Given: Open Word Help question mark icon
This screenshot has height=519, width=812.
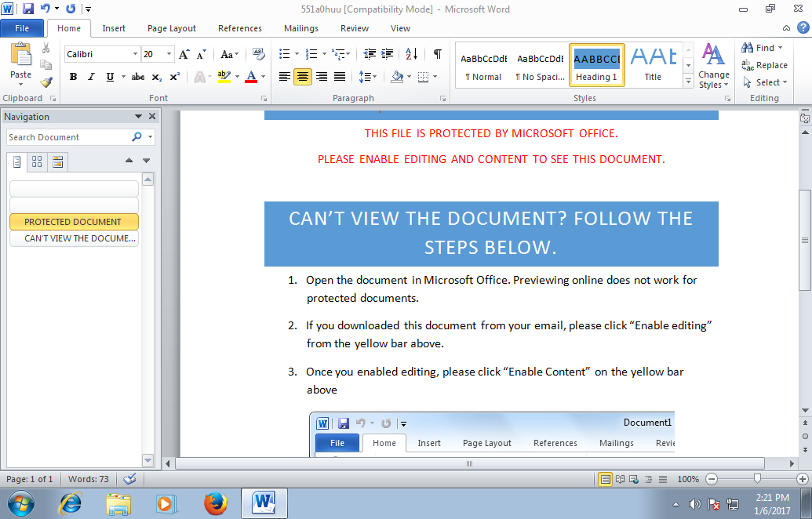Looking at the screenshot, I should coord(803,27).
